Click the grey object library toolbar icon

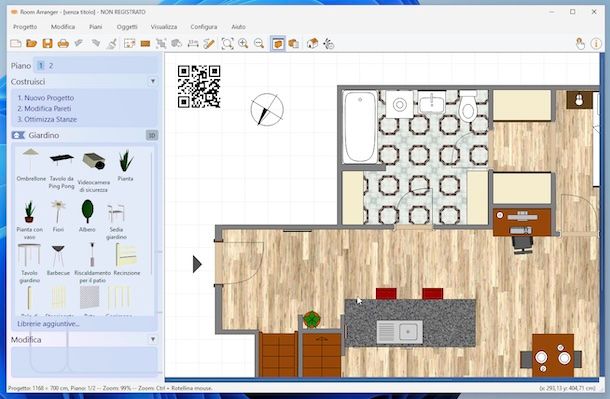(x=177, y=44)
